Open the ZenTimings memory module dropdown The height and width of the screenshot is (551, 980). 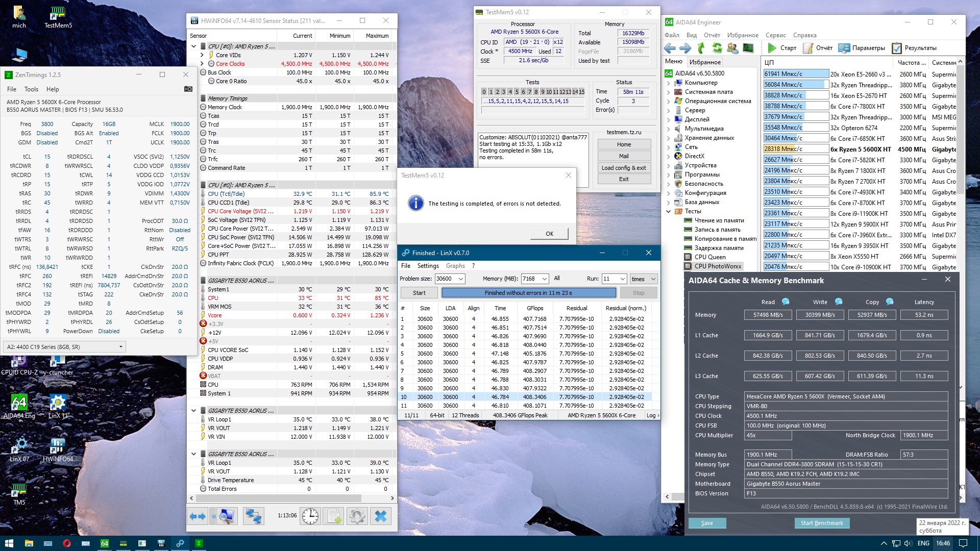(121, 347)
